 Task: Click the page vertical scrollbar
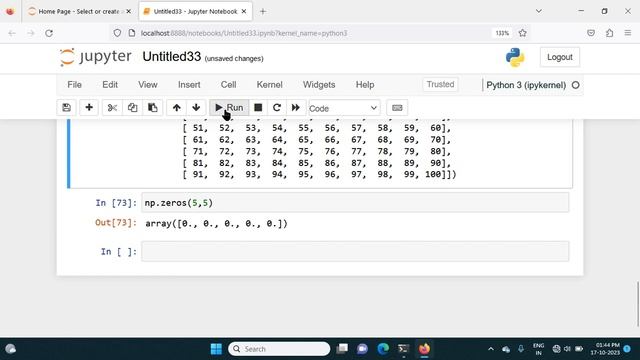point(638,304)
